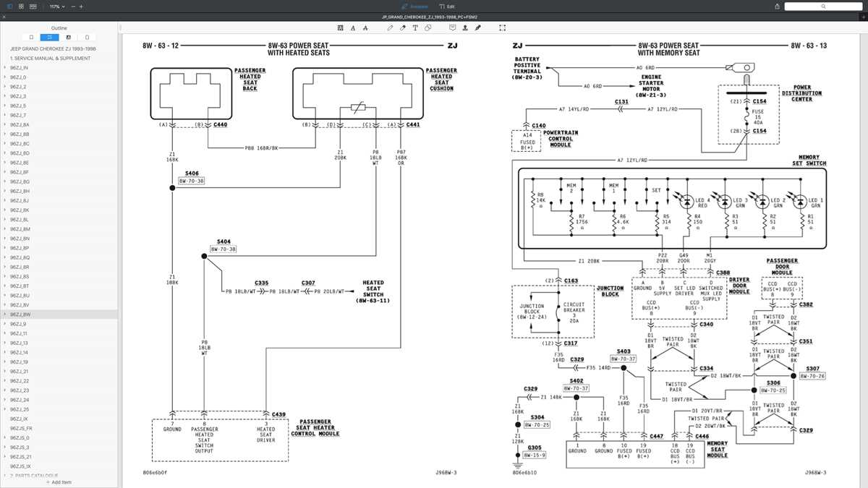
Task: Select the 96ZJ_8C outline entry
Action: point(20,143)
